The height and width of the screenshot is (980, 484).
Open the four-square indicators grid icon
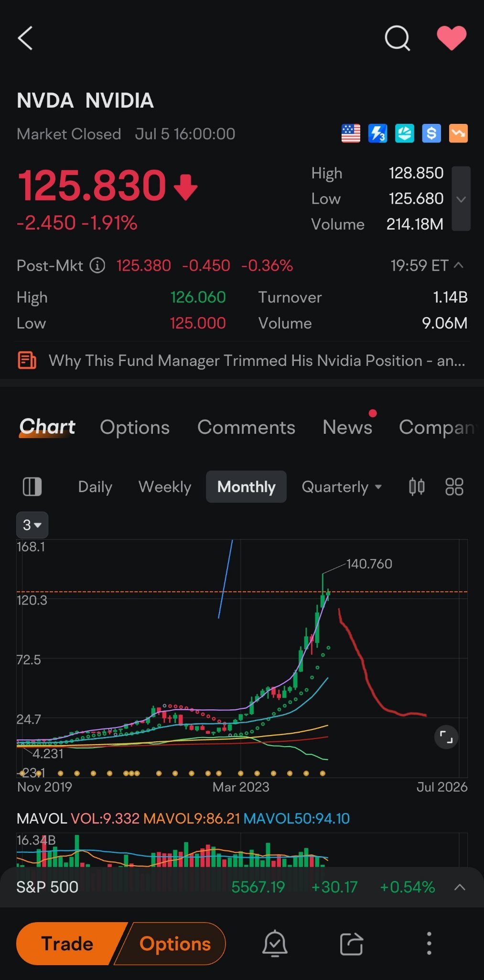[454, 487]
